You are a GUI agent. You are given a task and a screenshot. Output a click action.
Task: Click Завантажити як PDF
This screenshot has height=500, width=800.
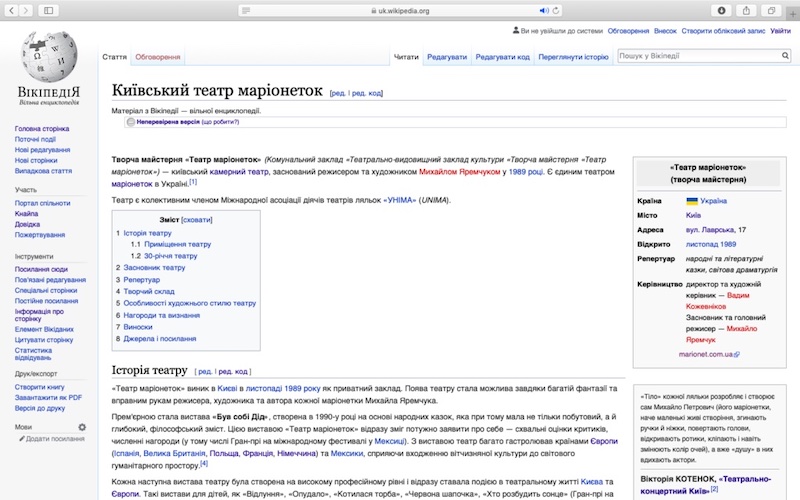point(48,397)
